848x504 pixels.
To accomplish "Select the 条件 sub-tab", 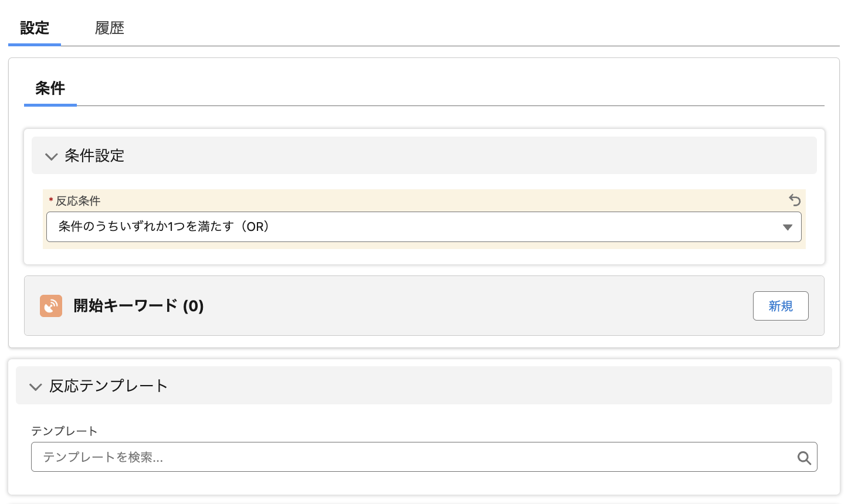I will (x=50, y=88).
